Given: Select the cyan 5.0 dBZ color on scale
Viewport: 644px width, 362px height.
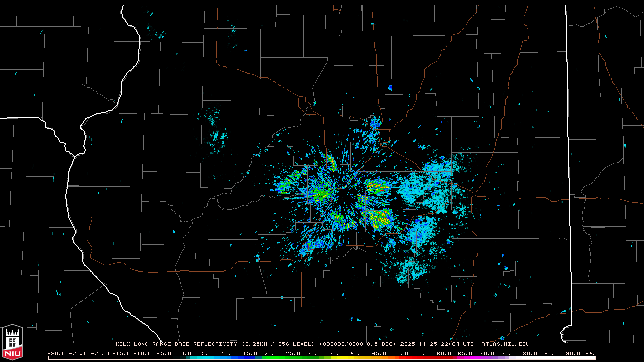Looking at the screenshot, I should click(208, 358).
